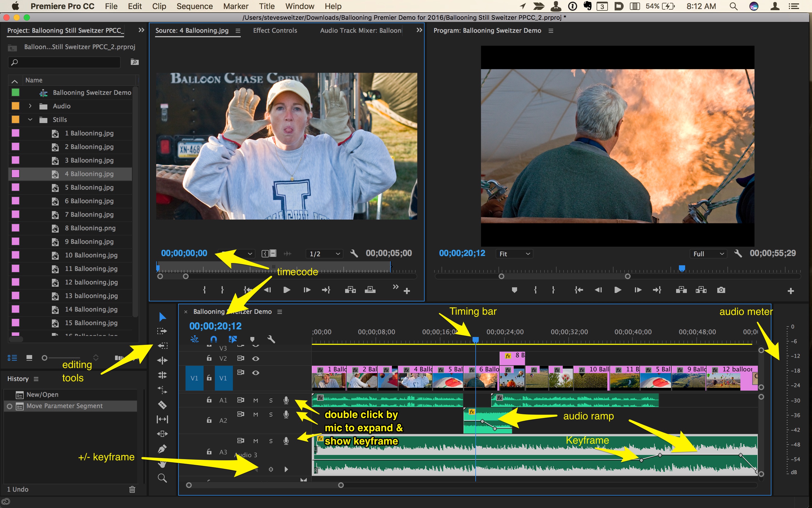
Task: Toggle Linked Selection in Timeline
Action: point(233,339)
